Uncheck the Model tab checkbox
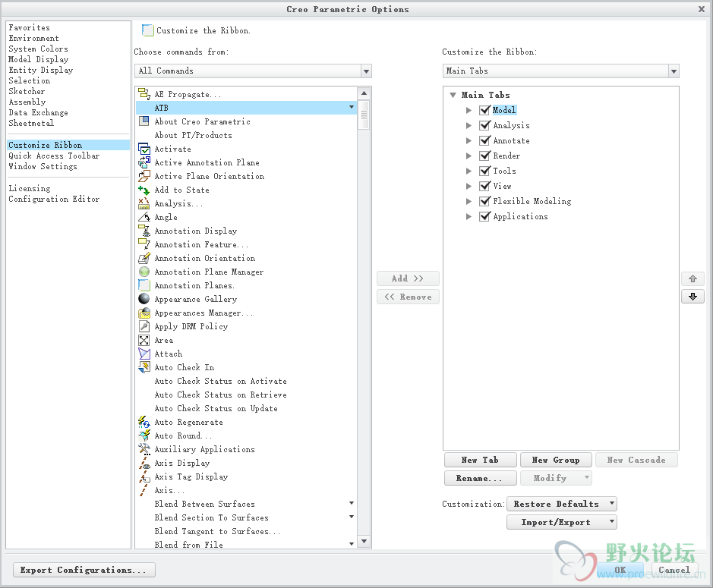This screenshot has height=588, width=713. (484, 110)
